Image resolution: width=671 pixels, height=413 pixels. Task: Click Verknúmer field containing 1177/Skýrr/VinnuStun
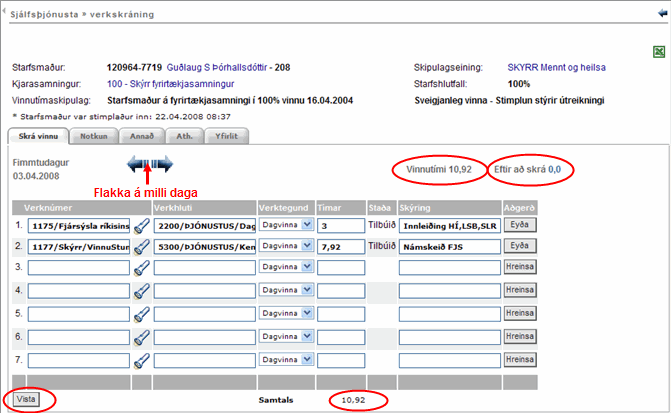pyautogui.click(x=79, y=247)
